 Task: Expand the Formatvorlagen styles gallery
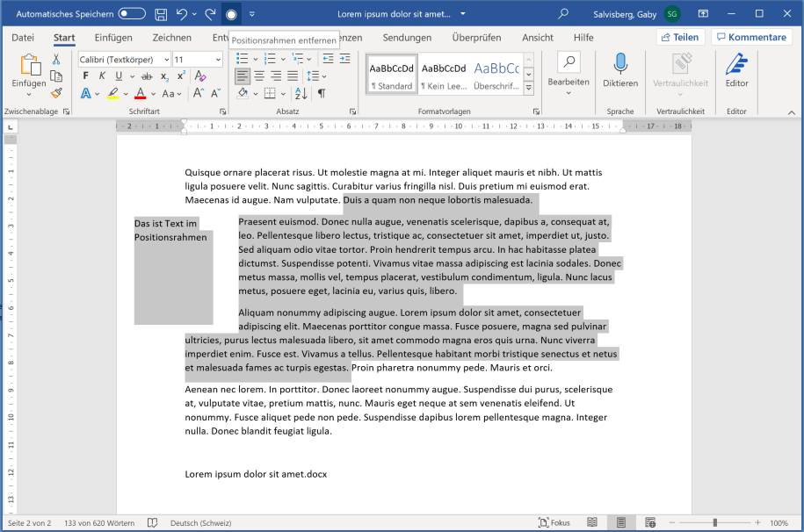click(x=529, y=89)
